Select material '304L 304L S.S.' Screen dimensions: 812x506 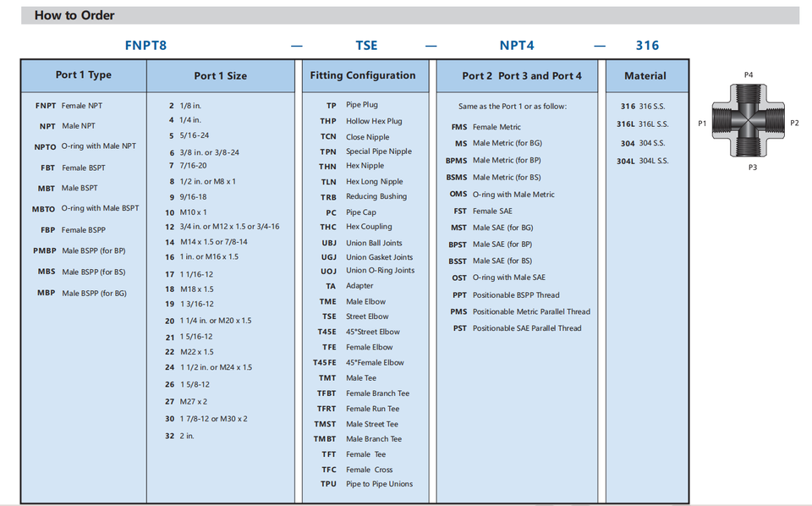click(643, 161)
